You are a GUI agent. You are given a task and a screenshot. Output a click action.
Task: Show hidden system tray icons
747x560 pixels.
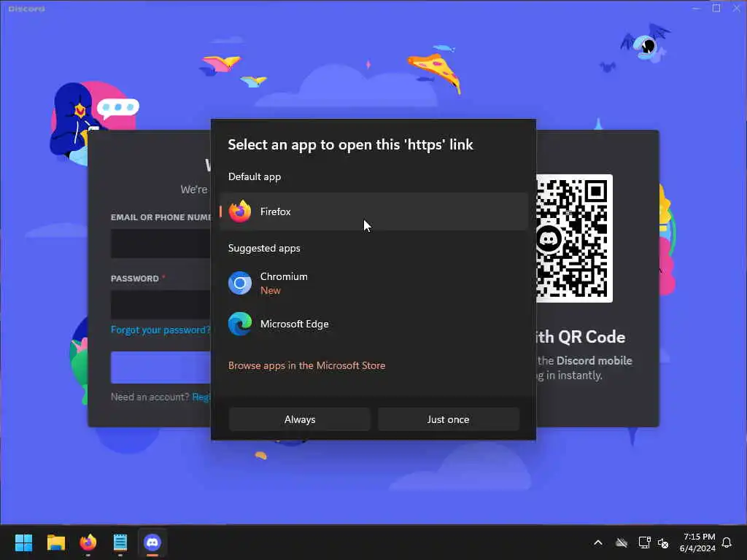[598, 542]
